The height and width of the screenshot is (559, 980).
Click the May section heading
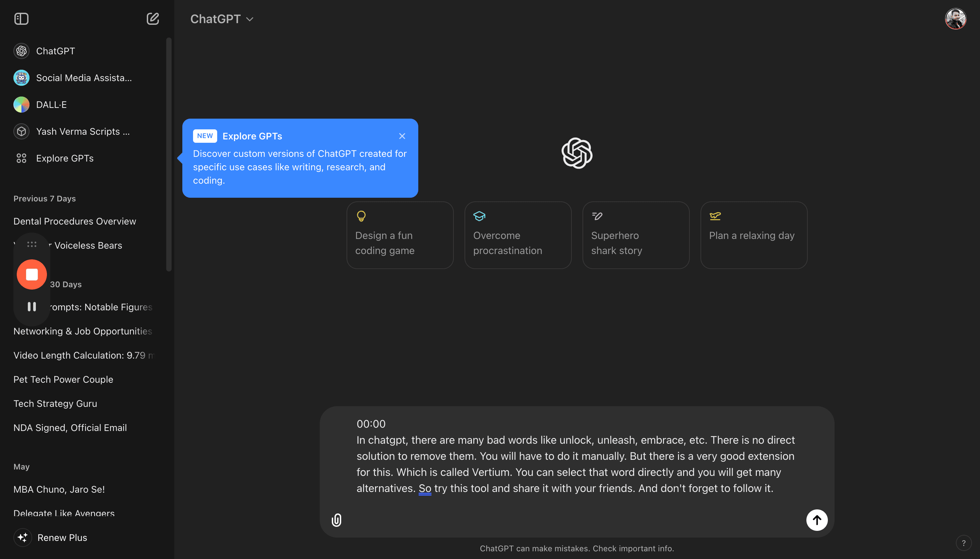[x=21, y=467]
